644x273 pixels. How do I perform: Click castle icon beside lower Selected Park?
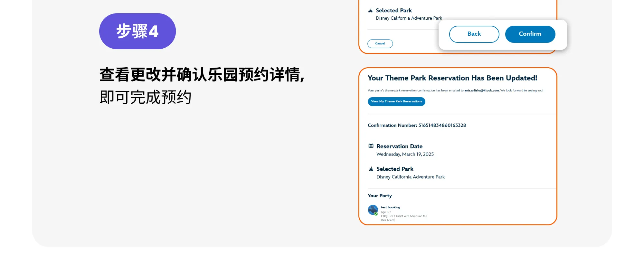pyautogui.click(x=371, y=169)
